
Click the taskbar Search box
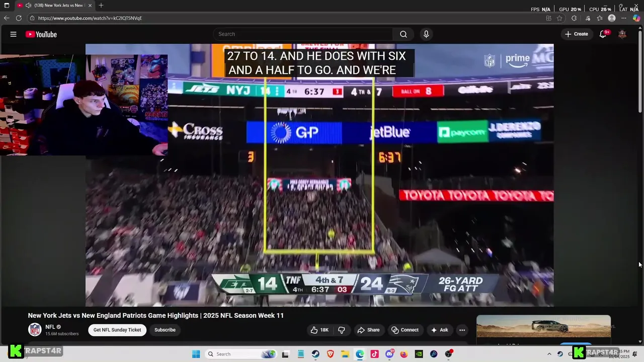coord(242,354)
